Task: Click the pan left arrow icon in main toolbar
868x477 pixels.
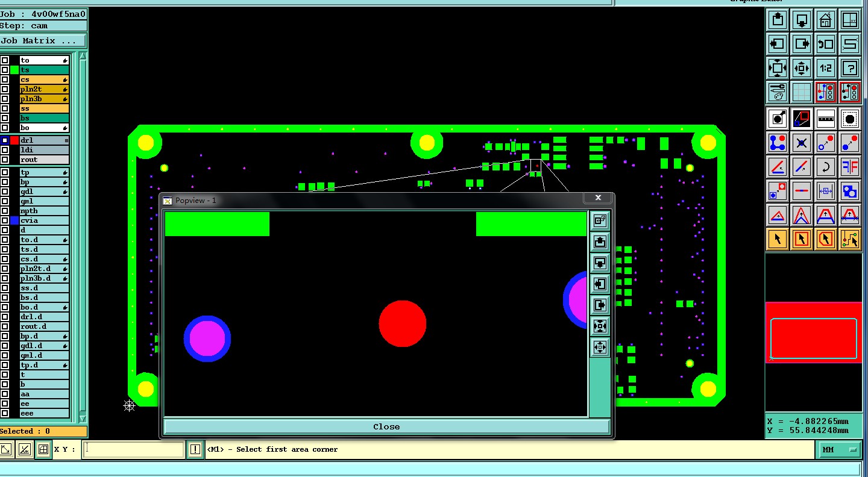Action: (x=778, y=44)
